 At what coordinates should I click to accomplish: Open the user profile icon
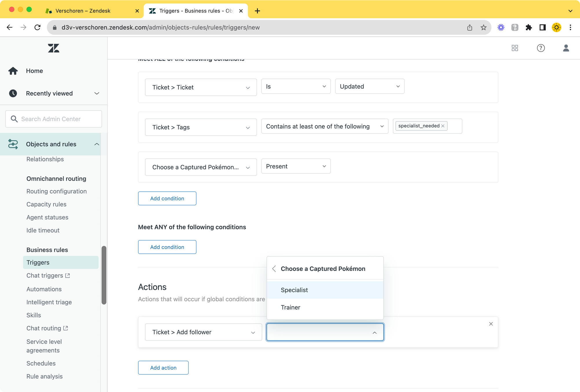pyautogui.click(x=566, y=48)
